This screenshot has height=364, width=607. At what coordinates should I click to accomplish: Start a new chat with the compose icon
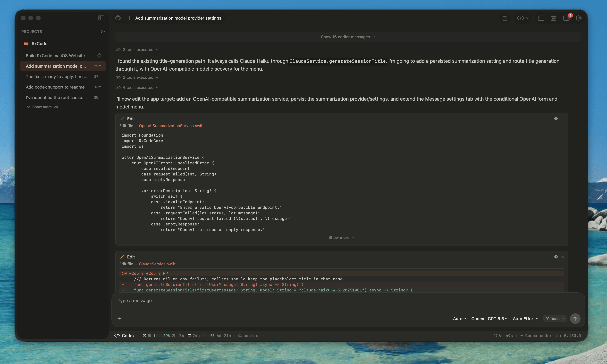[x=505, y=18]
